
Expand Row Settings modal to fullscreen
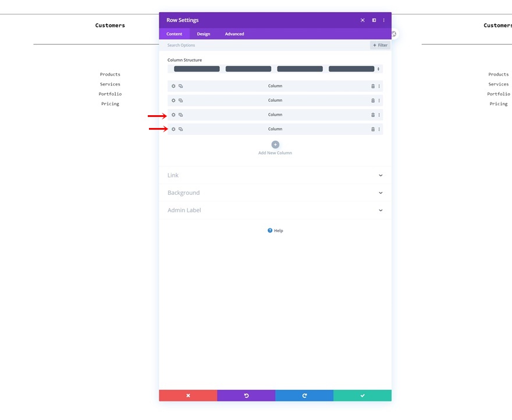362,20
